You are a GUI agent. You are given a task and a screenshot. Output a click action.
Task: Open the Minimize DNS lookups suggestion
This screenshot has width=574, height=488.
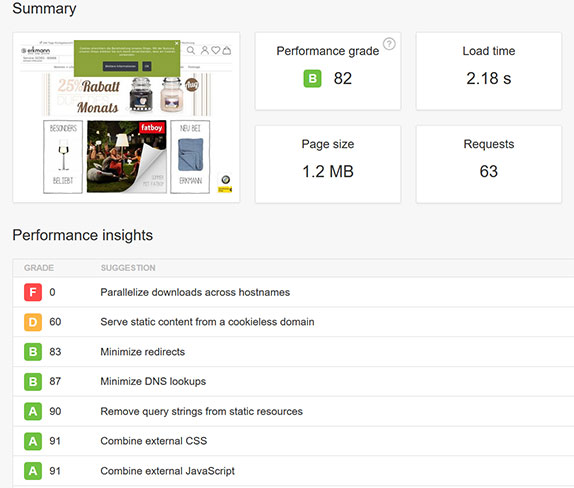click(293, 381)
